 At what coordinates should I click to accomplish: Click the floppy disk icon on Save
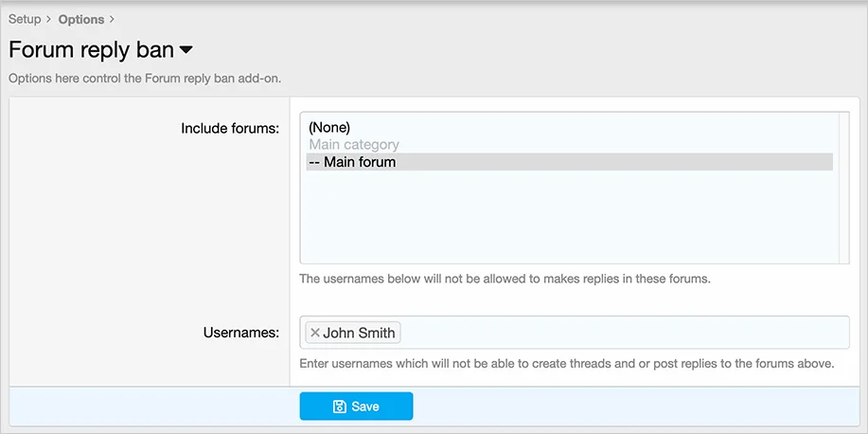(340, 407)
